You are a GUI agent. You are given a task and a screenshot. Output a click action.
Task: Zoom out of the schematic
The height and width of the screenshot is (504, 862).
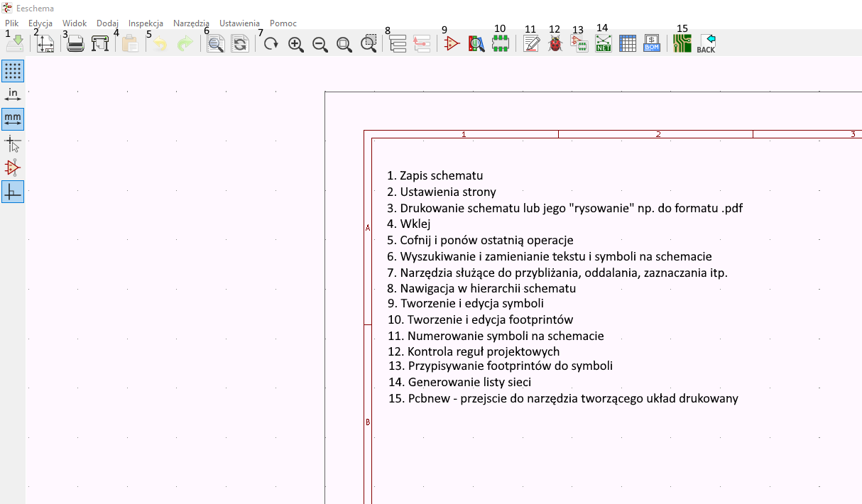click(320, 44)
